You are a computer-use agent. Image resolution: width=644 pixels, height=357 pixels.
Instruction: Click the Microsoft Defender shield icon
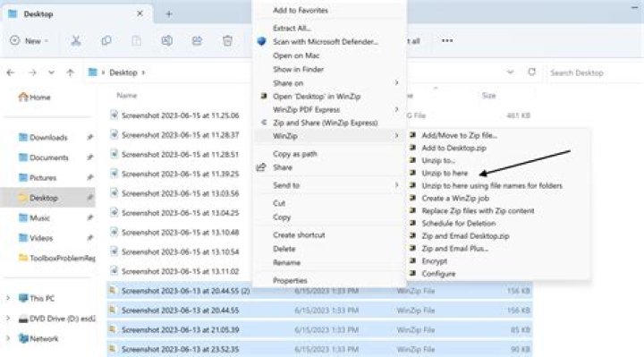(x=261, y=41)
